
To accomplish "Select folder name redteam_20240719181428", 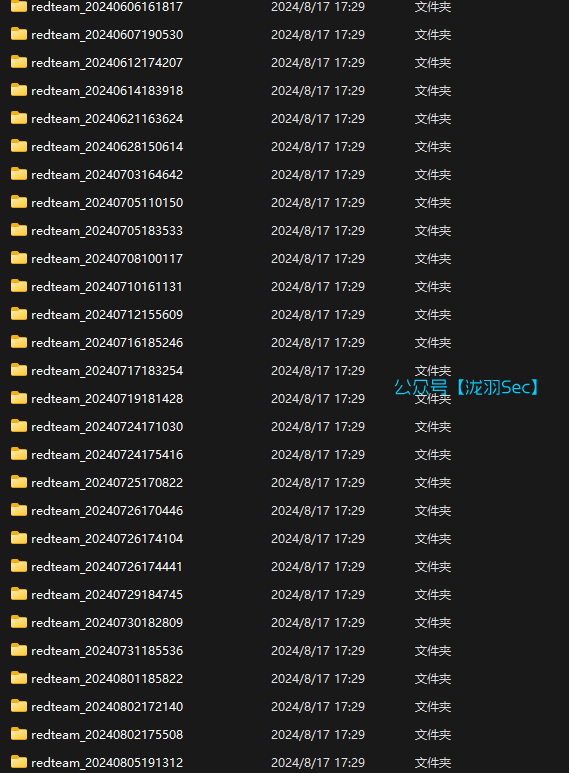I will [x=107, y=399].
